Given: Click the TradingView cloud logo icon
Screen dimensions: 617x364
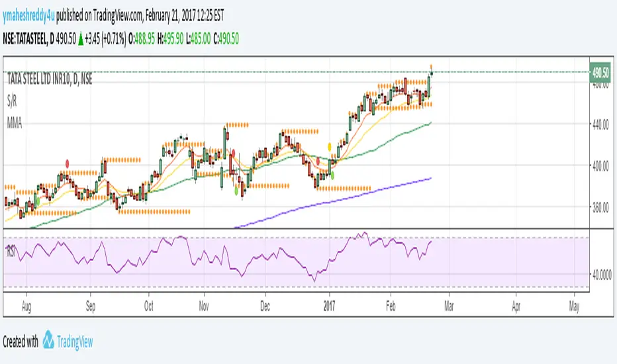Looking at the screenshot, I should tap(49, 341).
